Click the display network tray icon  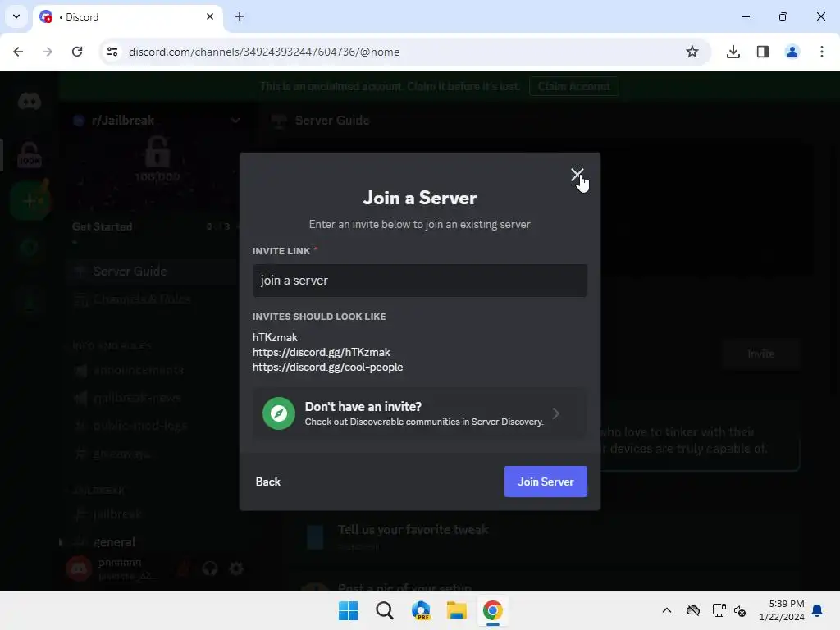coord(719,610)
